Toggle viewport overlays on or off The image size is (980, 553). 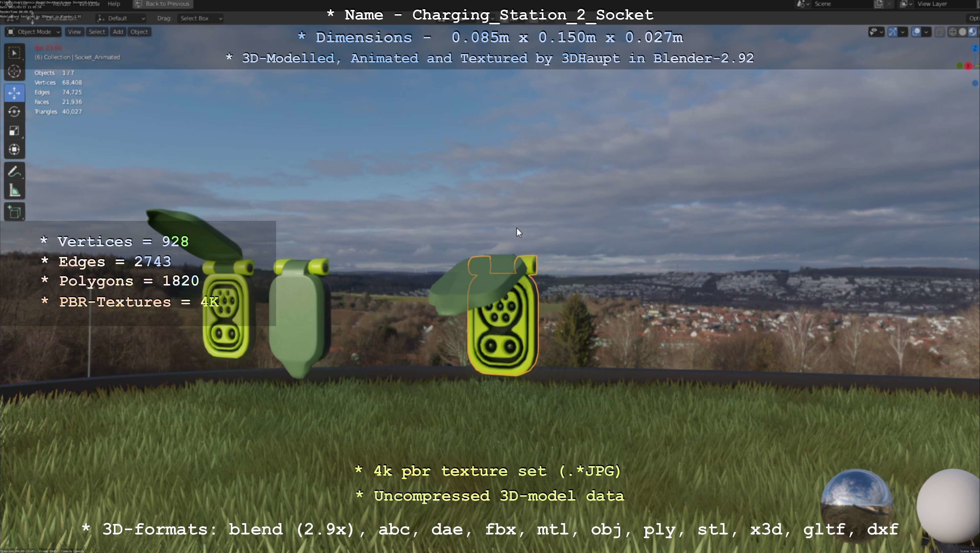pos(916,32)
